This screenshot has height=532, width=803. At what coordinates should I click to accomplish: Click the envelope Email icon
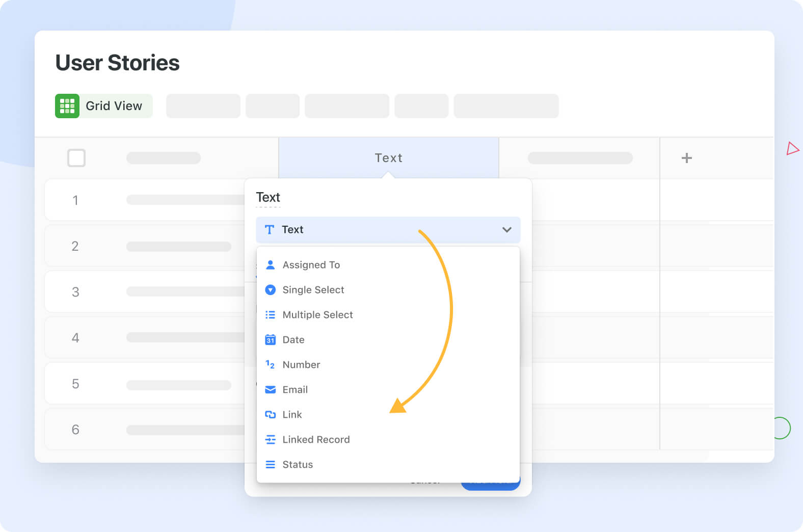271,390
